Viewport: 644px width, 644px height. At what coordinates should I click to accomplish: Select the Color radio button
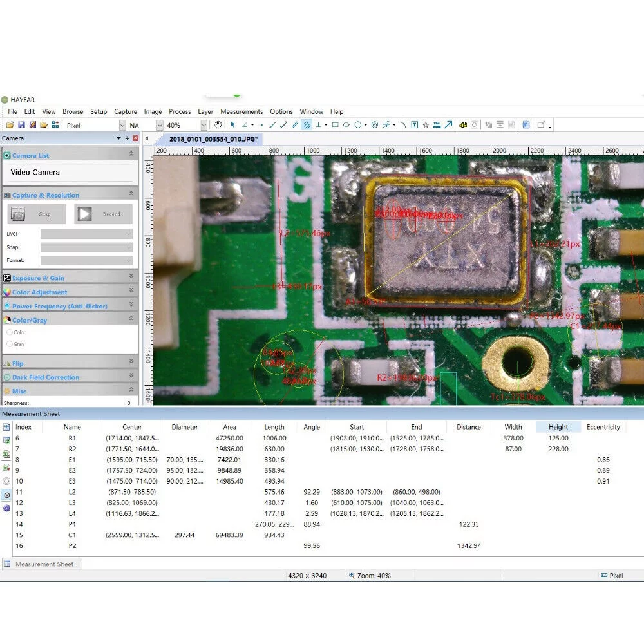click(x=10, y=332)
